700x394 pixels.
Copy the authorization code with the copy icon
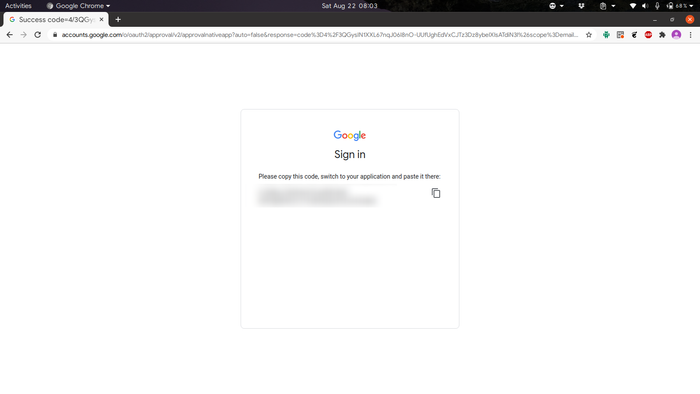(436, 193)
